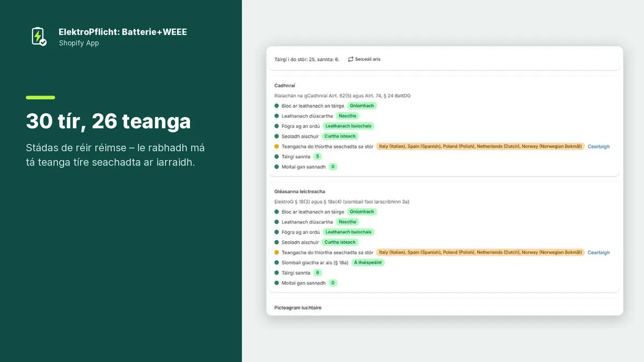Click the 'Nasctha' badge in the Cadhnraí section
Image resolution: width=644 pixels, height=362 pixels.
coord(348,116)
